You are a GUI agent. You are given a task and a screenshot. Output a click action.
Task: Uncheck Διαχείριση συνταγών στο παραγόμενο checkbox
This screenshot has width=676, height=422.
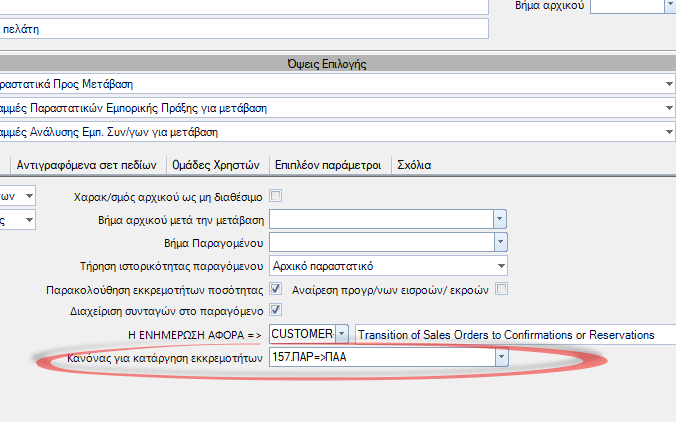(275, 309)
